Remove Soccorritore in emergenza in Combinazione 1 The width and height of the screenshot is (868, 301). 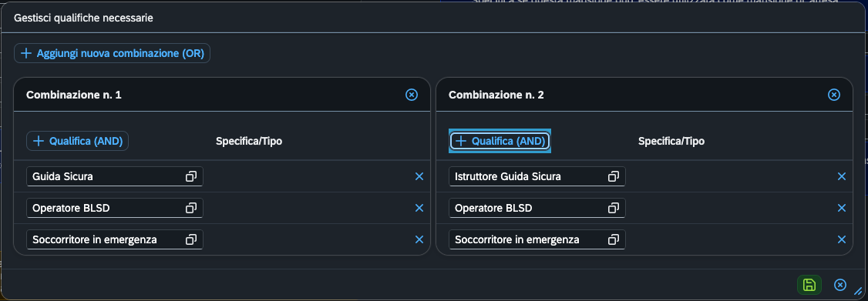coord(419,239)
